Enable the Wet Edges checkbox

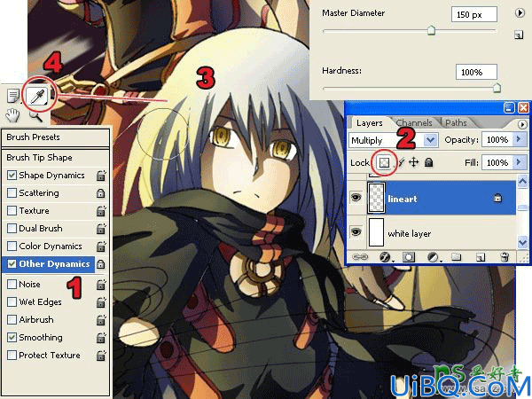point(12,302)
